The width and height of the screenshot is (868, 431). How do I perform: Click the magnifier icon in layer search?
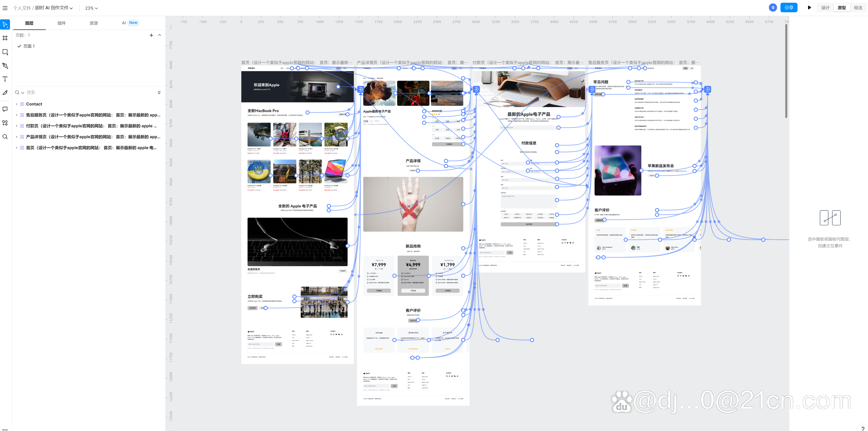coord(17,92)
